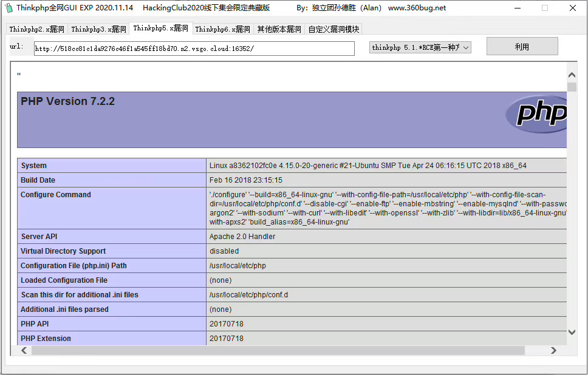Switch to the 自定义漏洞模块 tab

(333, 29)
